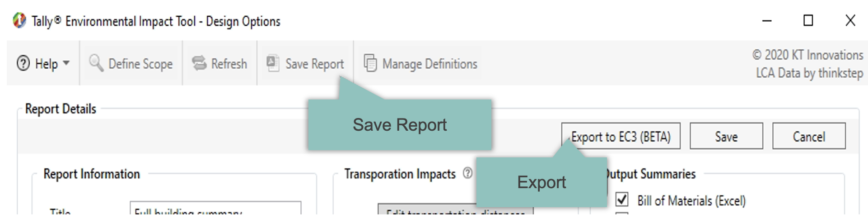
Task: Click the Refresh arrows icon
Action: [199, 63]
